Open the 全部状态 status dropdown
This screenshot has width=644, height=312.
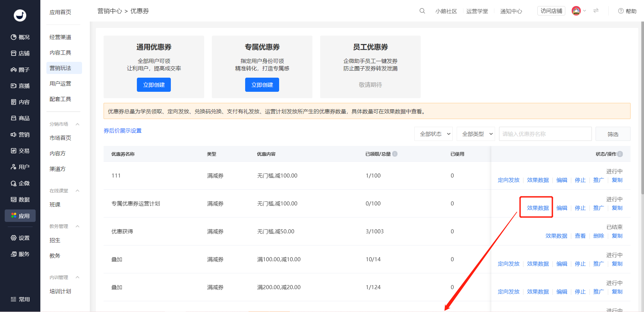pyautogui.click(x=433, y=134)
